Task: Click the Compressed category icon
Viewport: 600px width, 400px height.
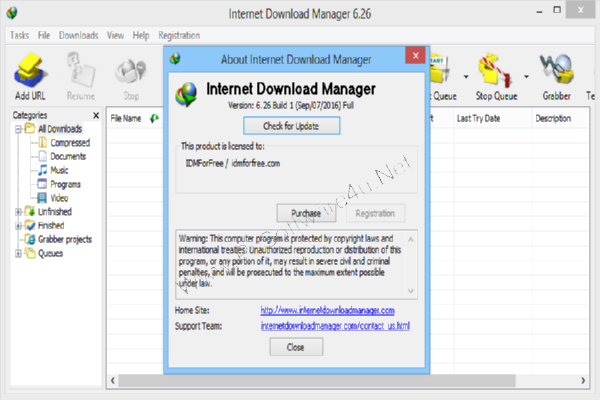Action: pyautogui.click(x=42, y=143)
